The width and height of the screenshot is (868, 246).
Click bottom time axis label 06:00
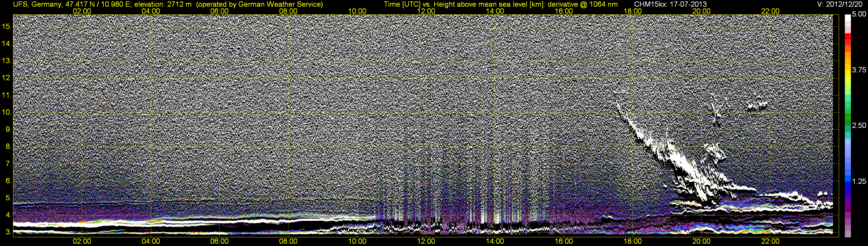[219, 241]
